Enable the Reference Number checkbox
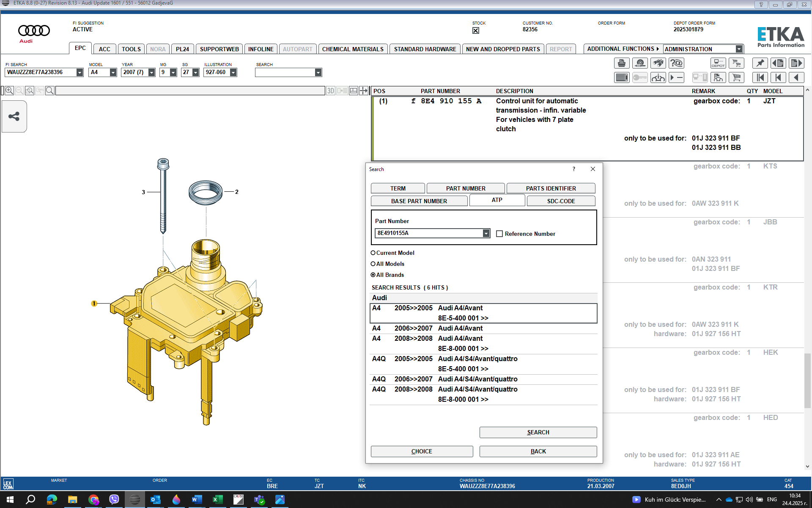This screenshot has height=508, width=812. 499,234
